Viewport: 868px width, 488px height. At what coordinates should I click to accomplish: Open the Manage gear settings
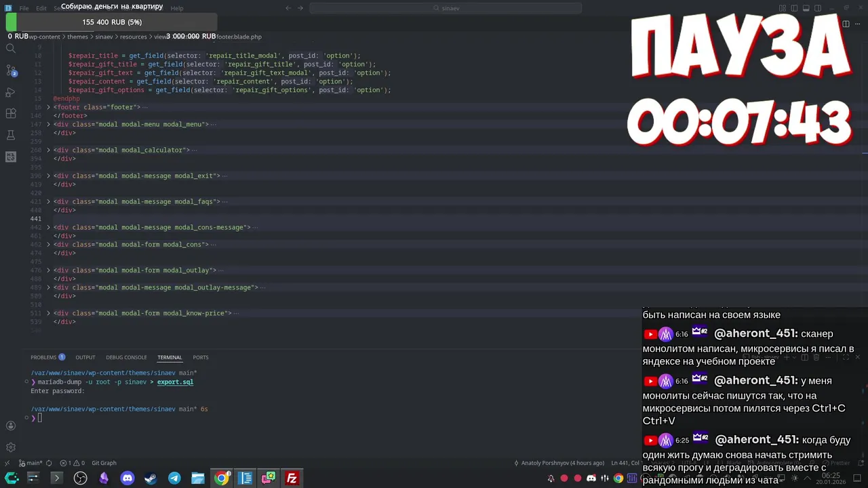click(10, 447)
